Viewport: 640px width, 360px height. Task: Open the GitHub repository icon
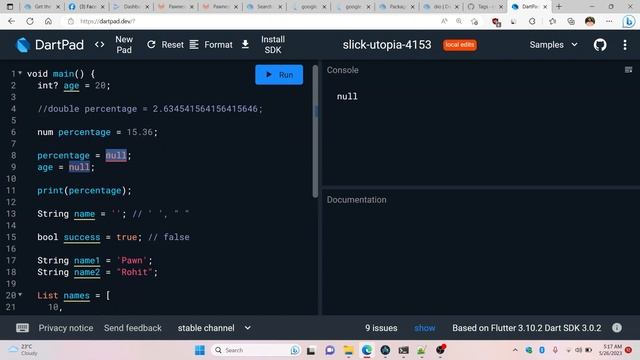click(x=600, y=44)
